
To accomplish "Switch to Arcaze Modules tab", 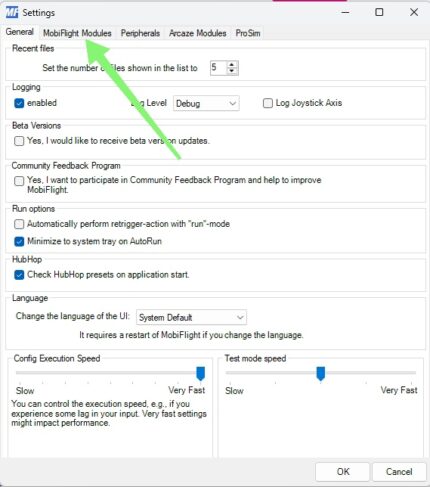I will point(197,33).
